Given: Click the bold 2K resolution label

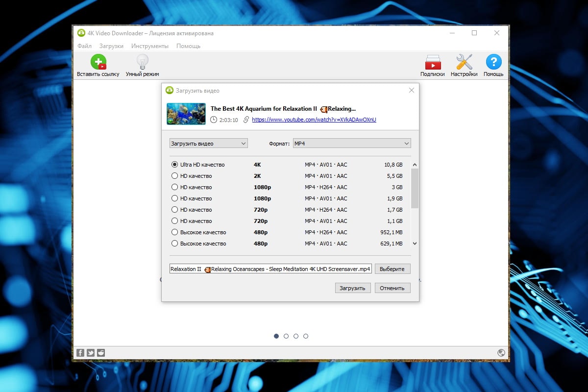Looking at the screenshot, I should tap(257, 176).
